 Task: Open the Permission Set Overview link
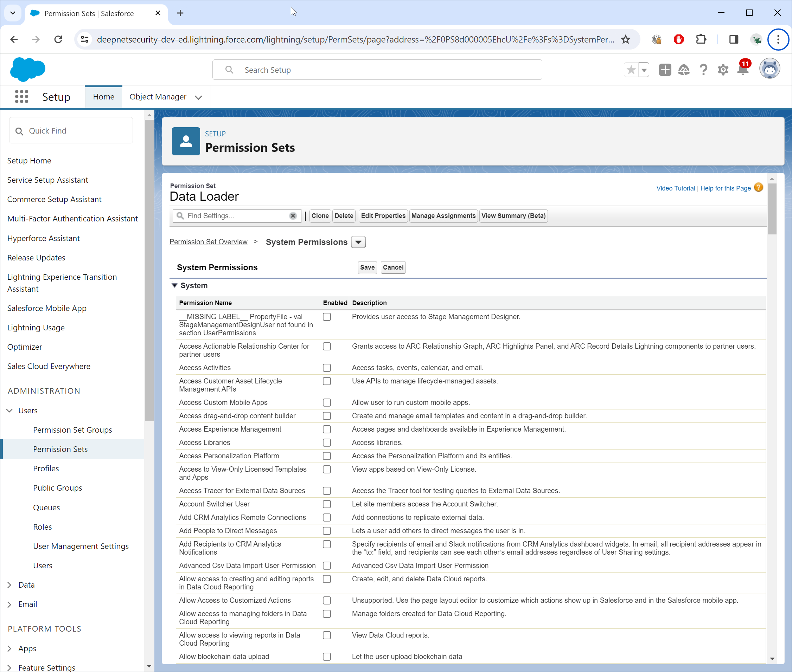click(x=209, y=242)
